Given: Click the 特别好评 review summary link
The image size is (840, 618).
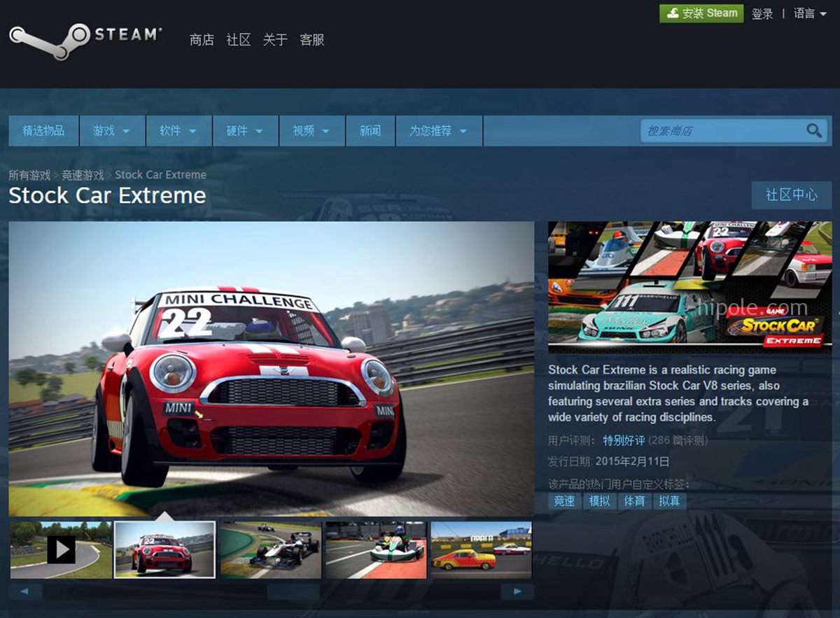Looking at the screenshot, I should click(x=624, y=441).
